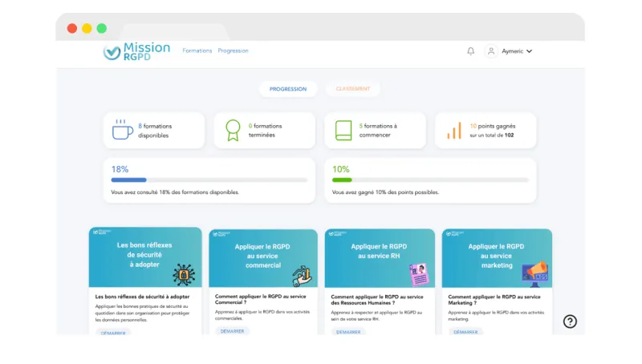
Task: Click text "Vous avez consulté 18% des formations disponibles."
Action: click(x=175, y=192)
